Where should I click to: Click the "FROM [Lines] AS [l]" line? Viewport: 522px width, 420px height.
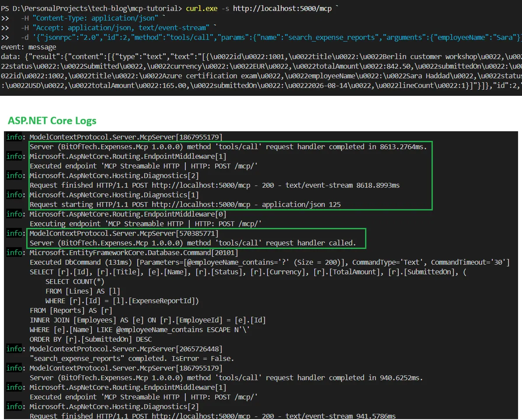(83, 291)
